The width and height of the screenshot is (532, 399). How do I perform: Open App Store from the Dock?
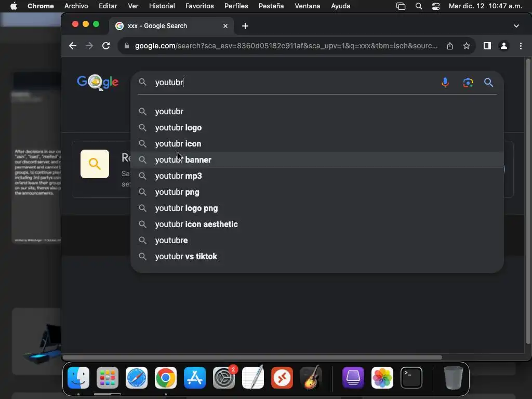pos(195,378)
